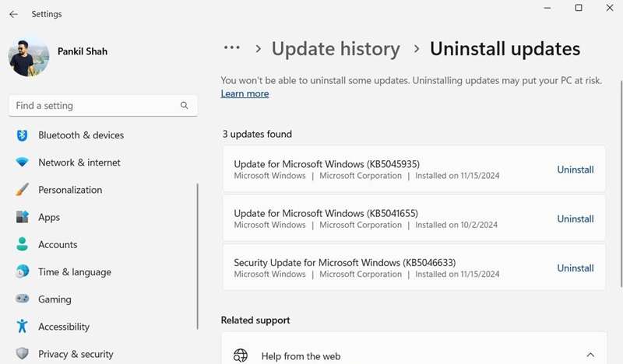Click the Time & language globe icon
This screenshot has height=364, width=623.
tap(23, 272)
